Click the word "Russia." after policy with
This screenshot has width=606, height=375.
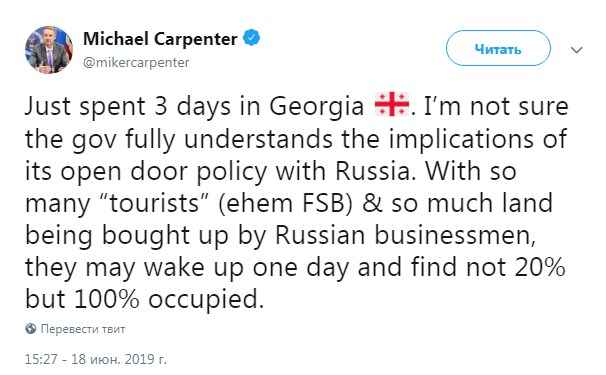coord(376,171)
